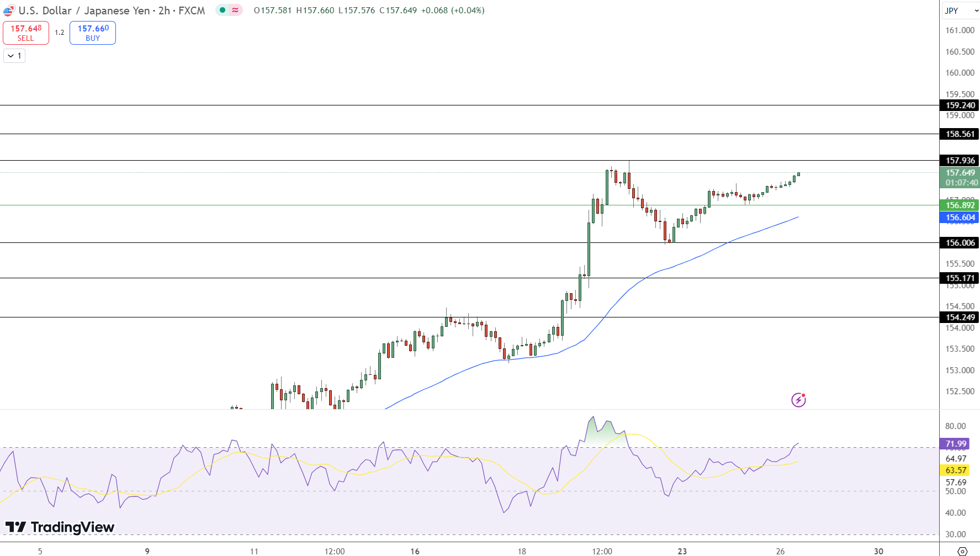980x556 pixels.
Task: Click the 154.249 price line label
Action: coord(960,317)
